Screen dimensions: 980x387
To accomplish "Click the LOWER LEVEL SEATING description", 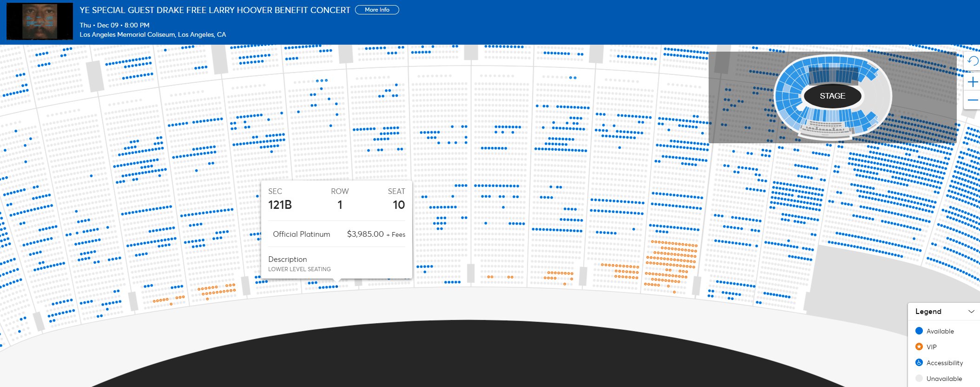I will coord(300,269).
